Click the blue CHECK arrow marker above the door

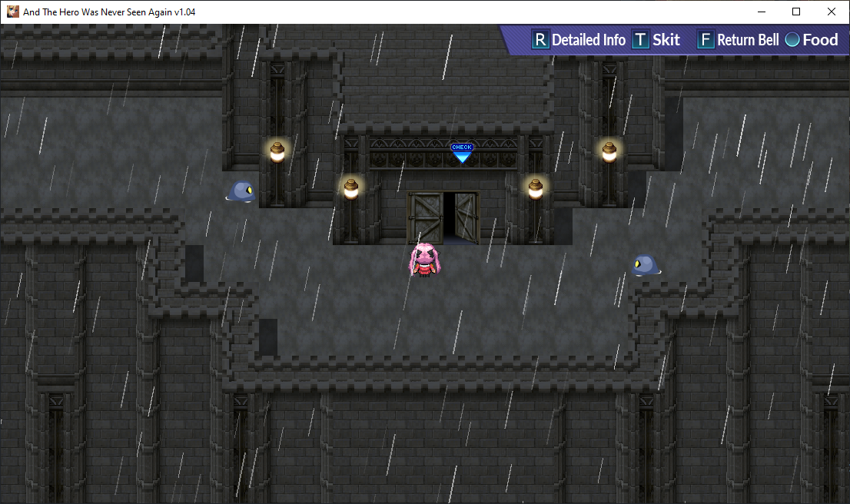(x=462, y=154)
